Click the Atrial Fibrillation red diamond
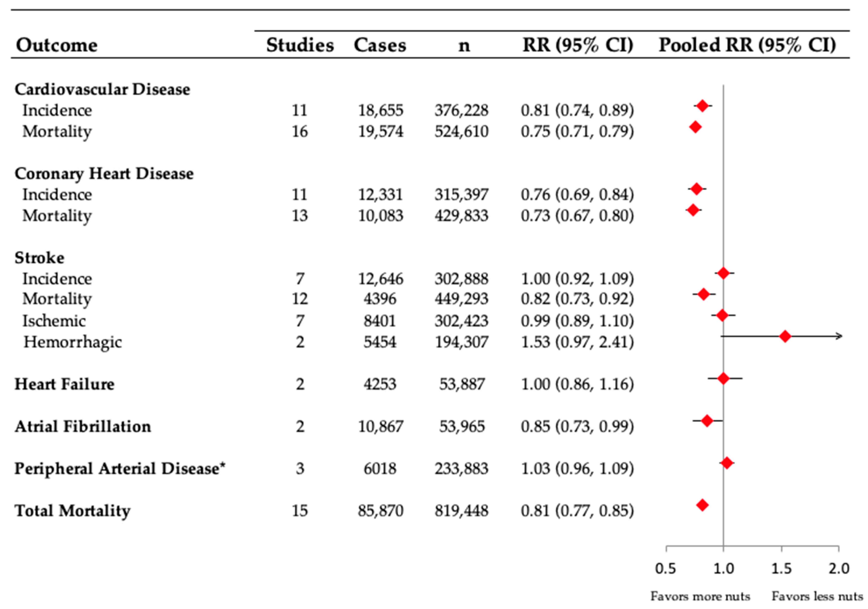 [707, 420]
